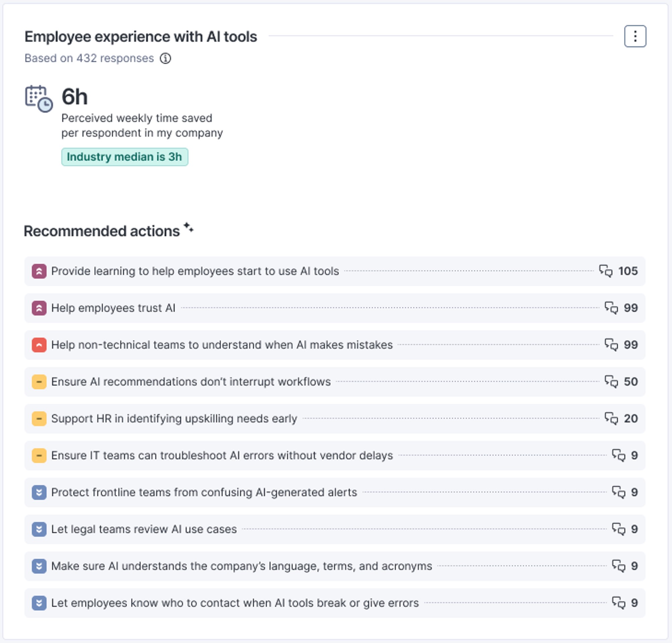Image resolution: width=672 pixels, height=643 pixels.
Task: Click the blue low-priority icon on legal teams row
Action: click(39, 529)
